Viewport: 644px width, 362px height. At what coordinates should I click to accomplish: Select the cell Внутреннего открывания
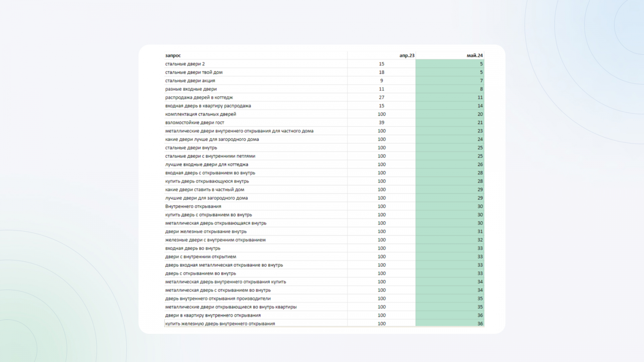coord(256,206)
